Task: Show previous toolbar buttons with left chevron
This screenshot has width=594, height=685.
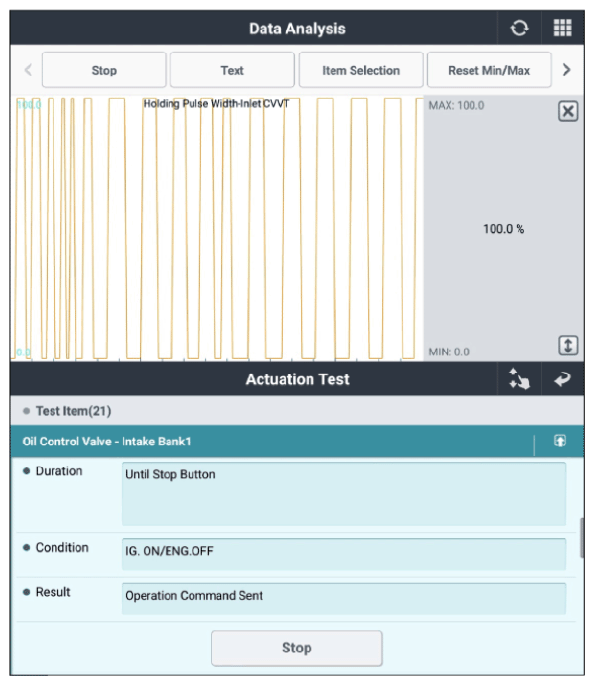Action: (x=28, y=70)
